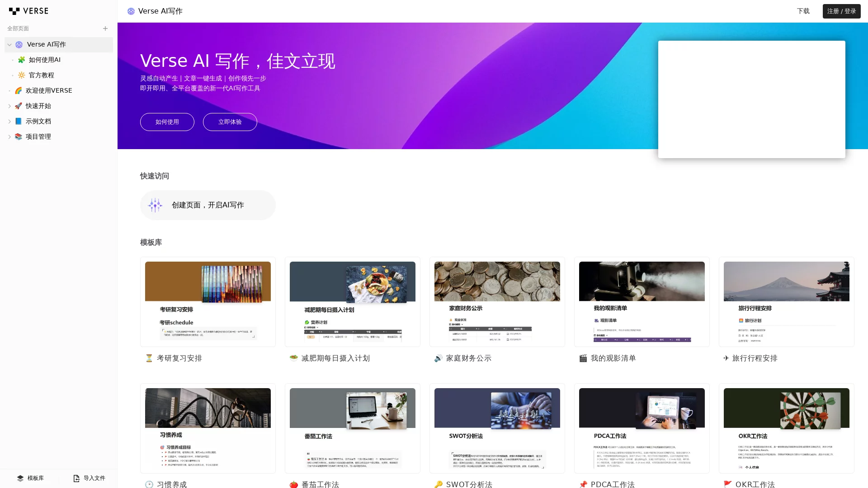Open the 家庭财务公示 template thumbnail

[497, 302]
